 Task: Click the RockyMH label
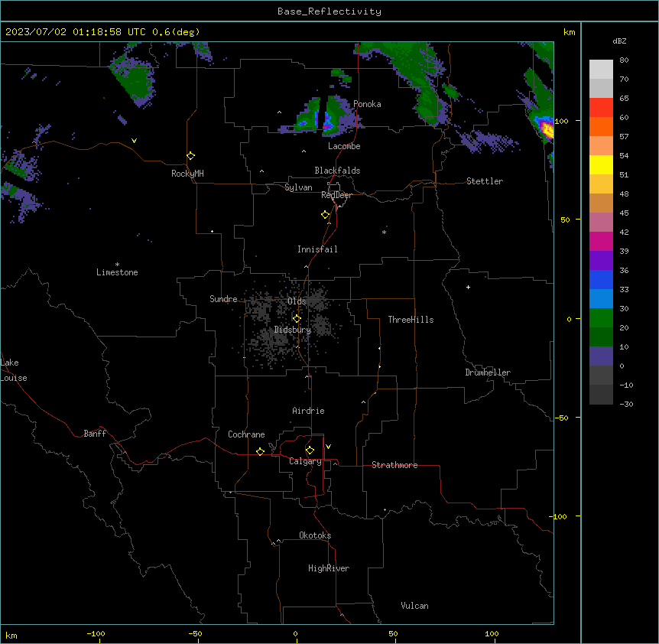187,174
